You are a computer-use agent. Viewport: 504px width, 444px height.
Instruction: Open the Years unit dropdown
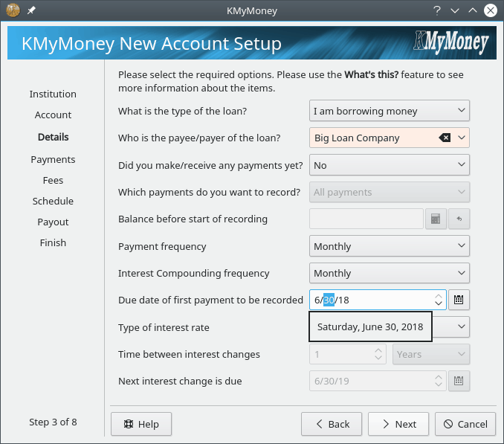coord(431,354)
